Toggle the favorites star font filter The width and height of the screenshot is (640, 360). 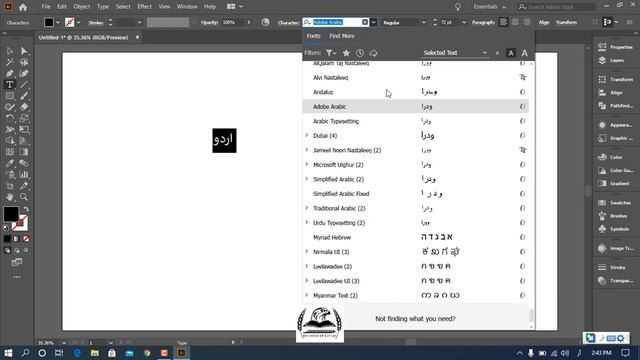(x=346, y=53)
